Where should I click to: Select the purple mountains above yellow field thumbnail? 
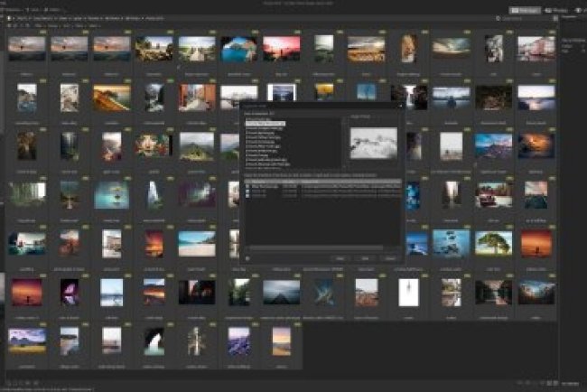27,341
